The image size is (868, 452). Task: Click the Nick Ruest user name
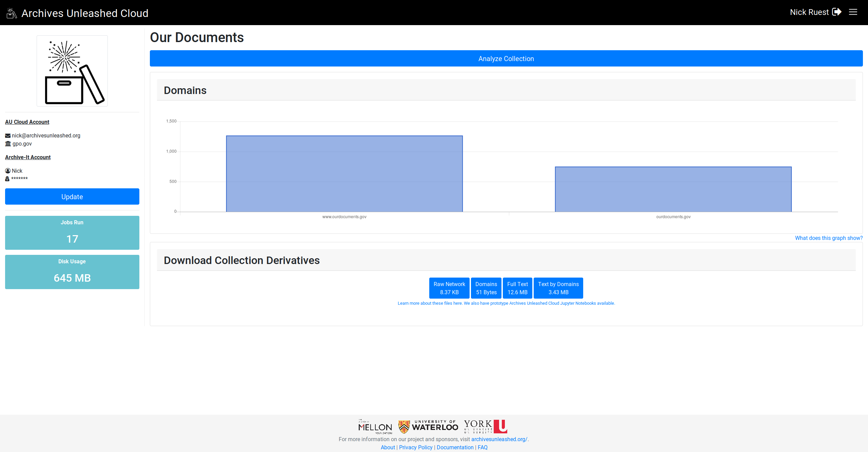[809, 12]
